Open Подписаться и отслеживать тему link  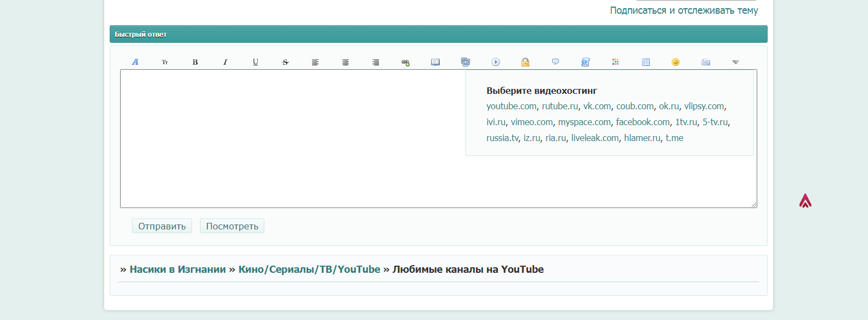[x=684, y=10]
